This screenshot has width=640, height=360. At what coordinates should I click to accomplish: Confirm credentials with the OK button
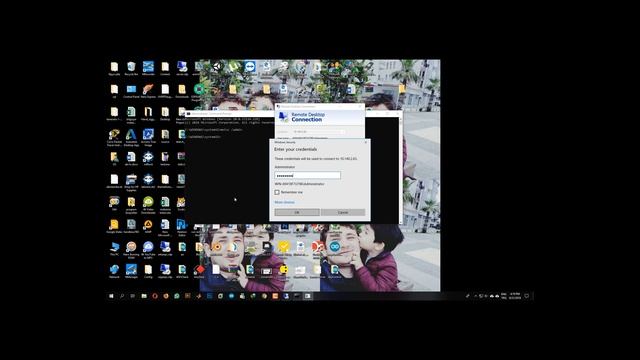click(x=297, y=213)
